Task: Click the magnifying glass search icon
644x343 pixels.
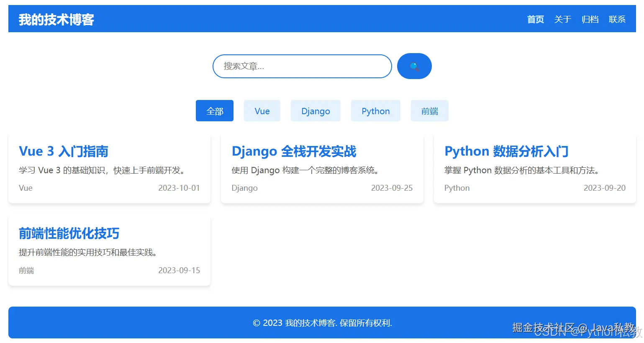Action: (x=414, y=66)
